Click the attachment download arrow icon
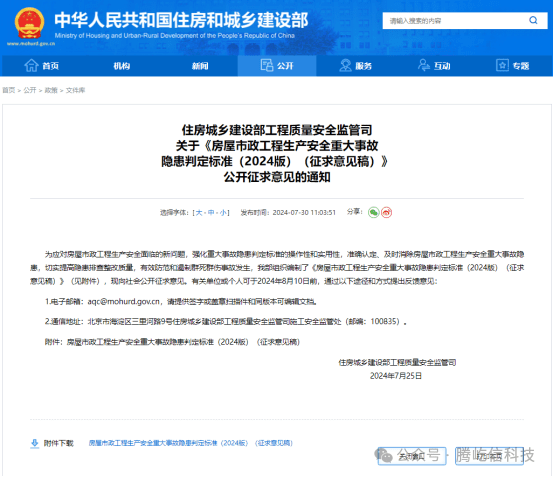Screen dimensions: 553x477 (35, 443)
